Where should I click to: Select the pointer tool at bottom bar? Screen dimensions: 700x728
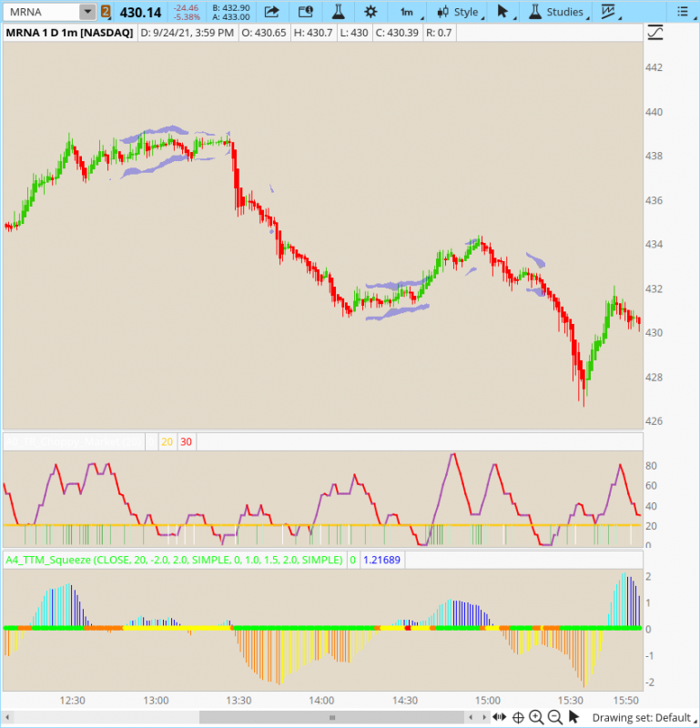pos(573,717)
